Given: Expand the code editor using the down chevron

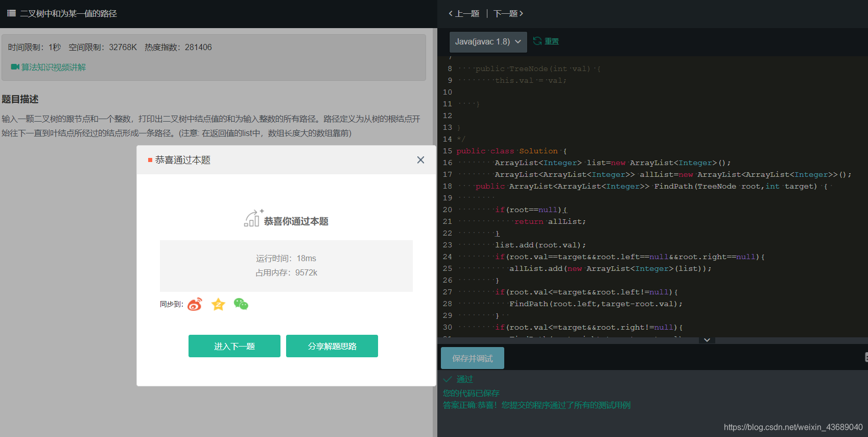Looking at the screenshot, I should pyautogui.click(x=707, y=340).
